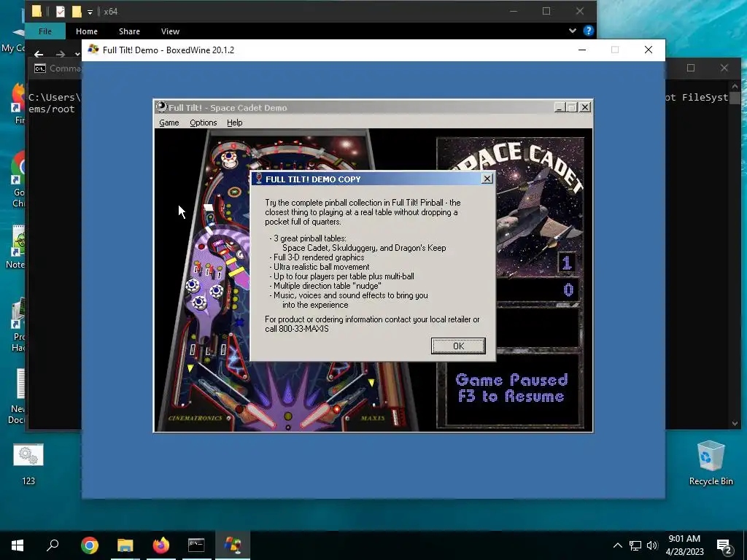Open File Explorer from the taskbar

click(125, 545)
